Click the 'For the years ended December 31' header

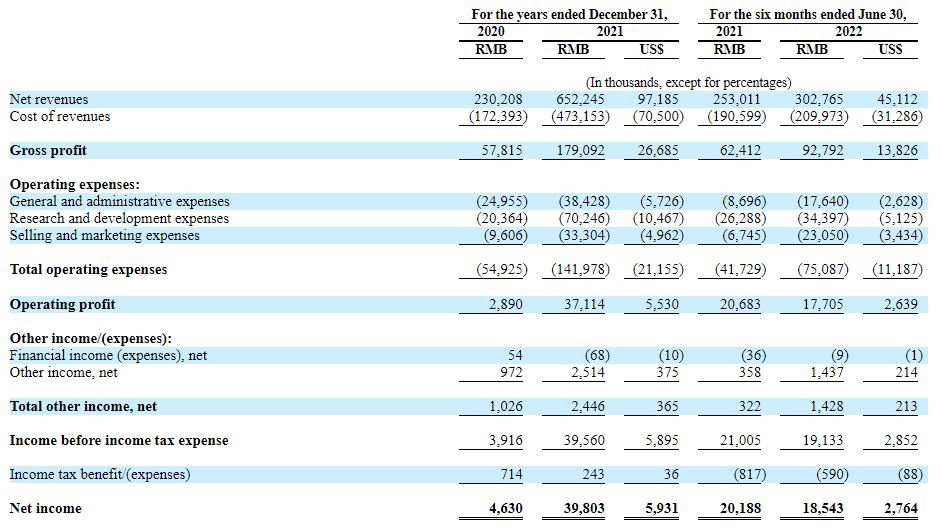(569, 15)
